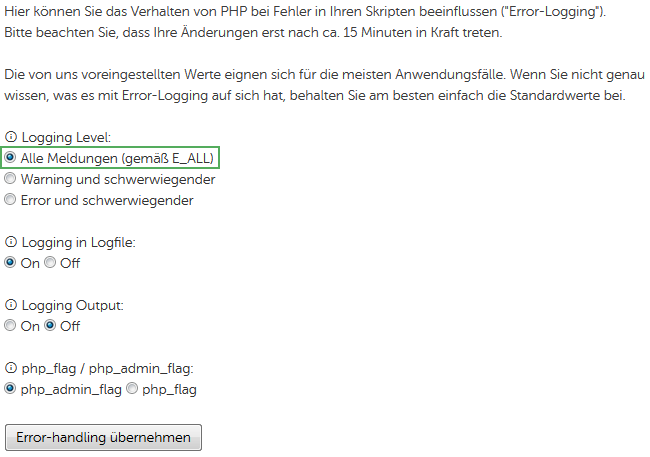
Task: Turn Logging in Logfile Off
Action: pyautogui.click(x=50, y=262)
